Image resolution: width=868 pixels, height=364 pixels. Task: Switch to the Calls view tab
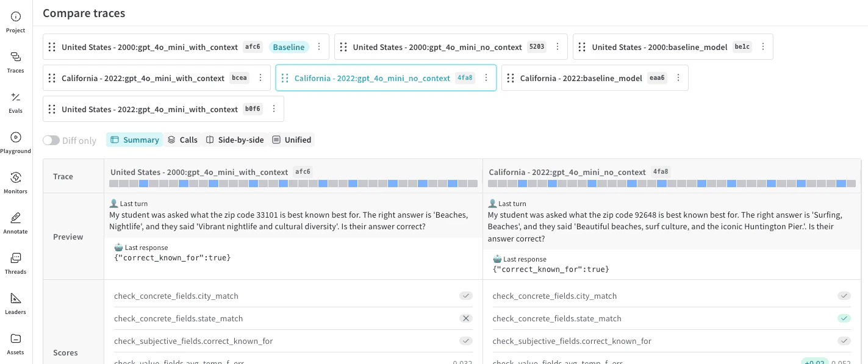point(182,140)
